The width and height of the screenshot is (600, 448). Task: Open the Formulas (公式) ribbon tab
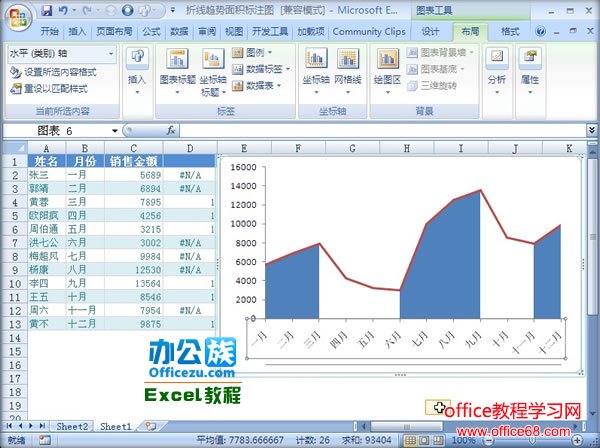[151, 31]
